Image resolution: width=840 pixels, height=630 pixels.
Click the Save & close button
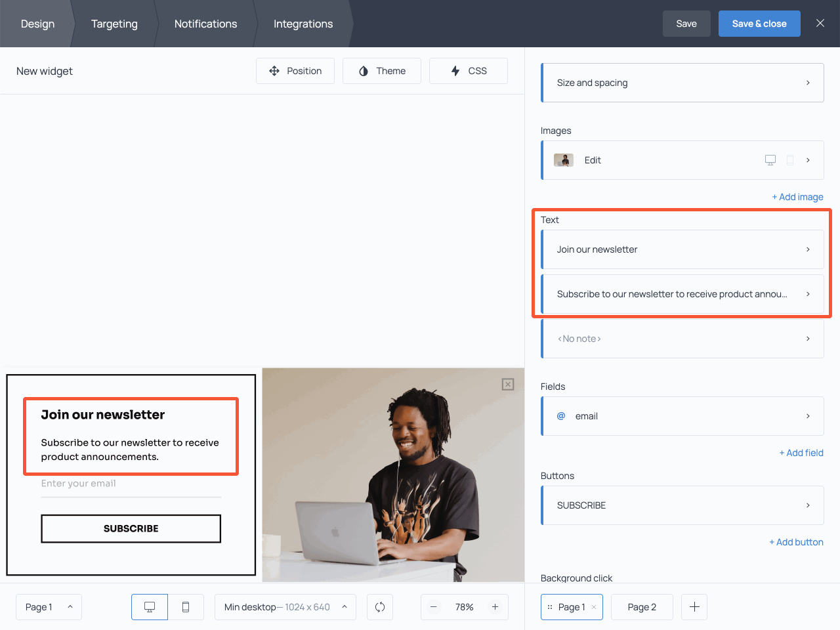(x=759, y=24)
